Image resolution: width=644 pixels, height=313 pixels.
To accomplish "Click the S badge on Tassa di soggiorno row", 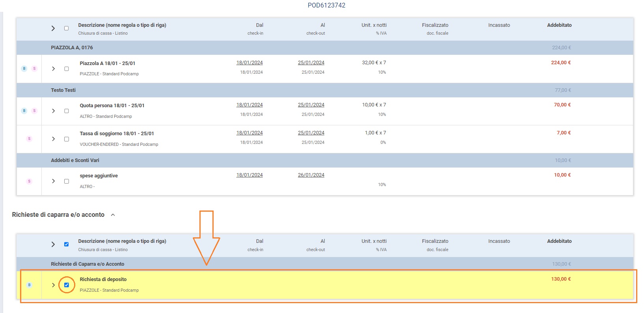I will pyautogui.click(x=29, y=139).
